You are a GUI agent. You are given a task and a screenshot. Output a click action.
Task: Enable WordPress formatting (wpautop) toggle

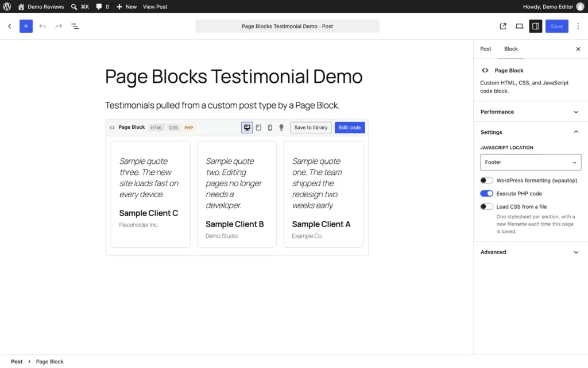pos(486,181)
